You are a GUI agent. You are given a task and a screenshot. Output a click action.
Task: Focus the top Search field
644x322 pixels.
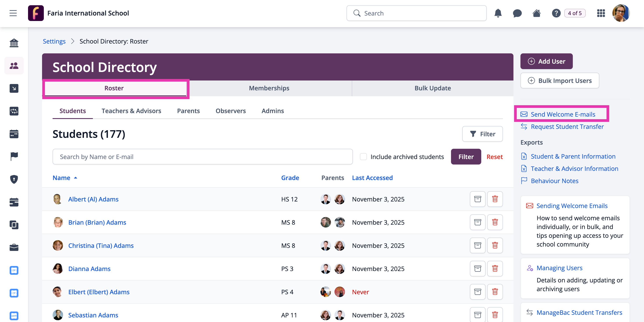coord(416,13)
